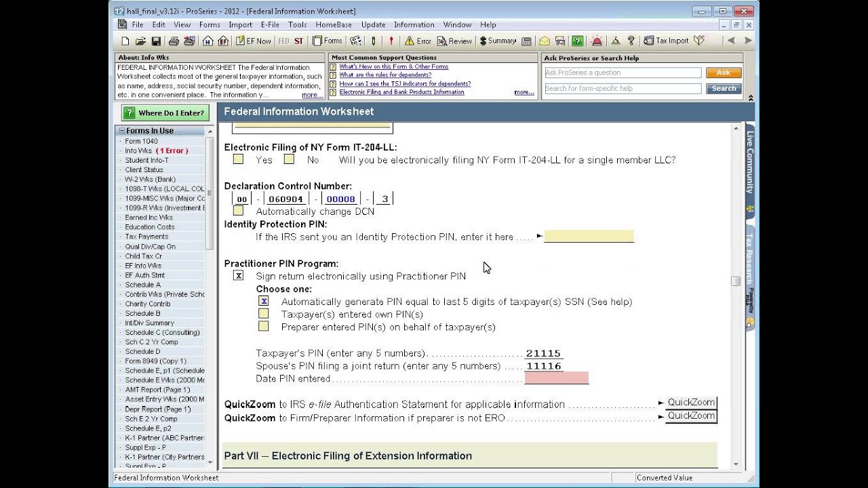Click the Search for form-specific help field

click(623, 88)
